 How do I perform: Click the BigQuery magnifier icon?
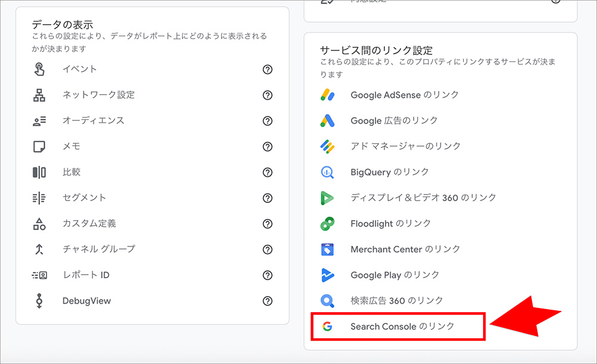click(x=327, y=172)
